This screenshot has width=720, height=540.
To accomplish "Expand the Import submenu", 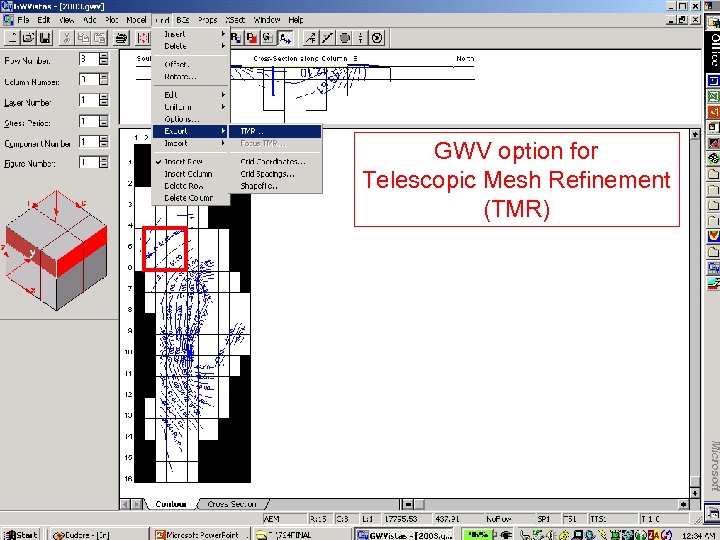I will click(191, 143).
